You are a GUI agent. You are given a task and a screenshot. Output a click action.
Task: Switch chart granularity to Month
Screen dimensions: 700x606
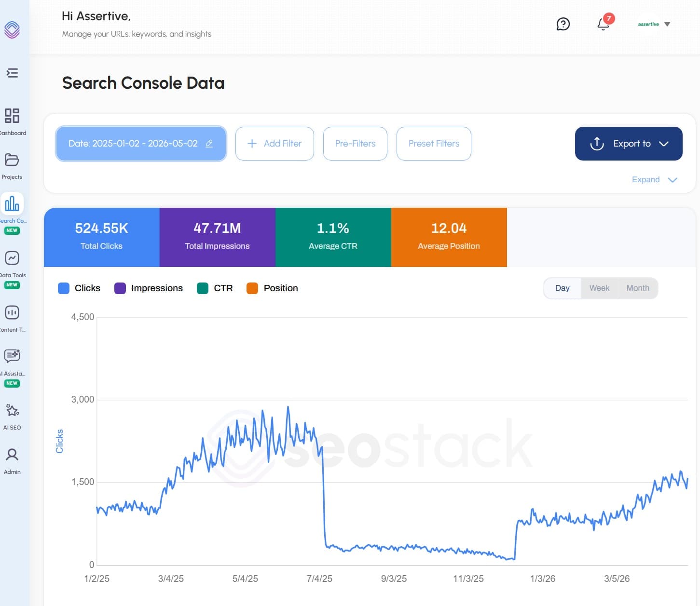pos(638,288)
